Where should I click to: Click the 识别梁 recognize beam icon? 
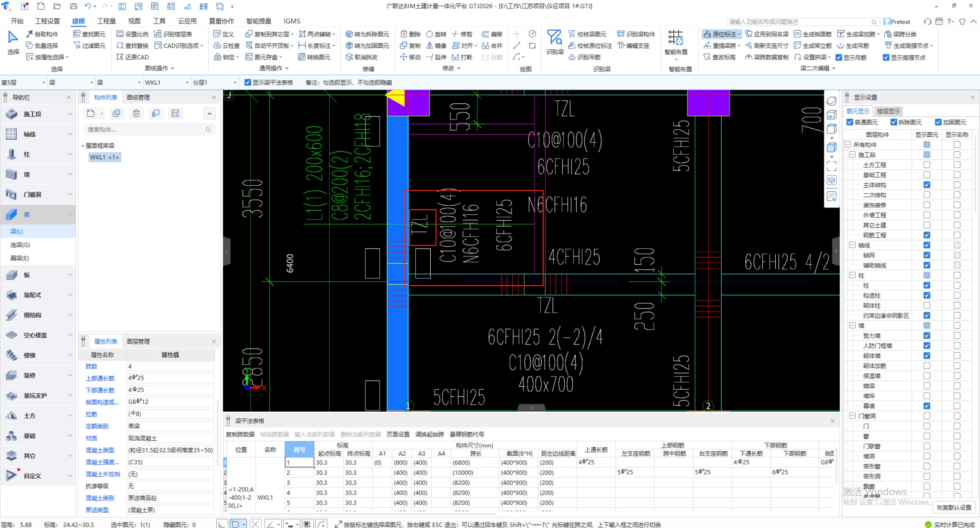pos(554,41)
